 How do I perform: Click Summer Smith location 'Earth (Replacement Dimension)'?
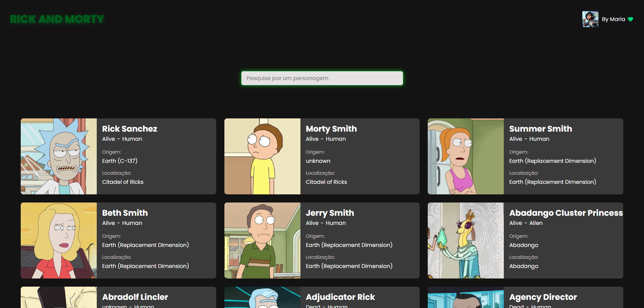[553, 182]
